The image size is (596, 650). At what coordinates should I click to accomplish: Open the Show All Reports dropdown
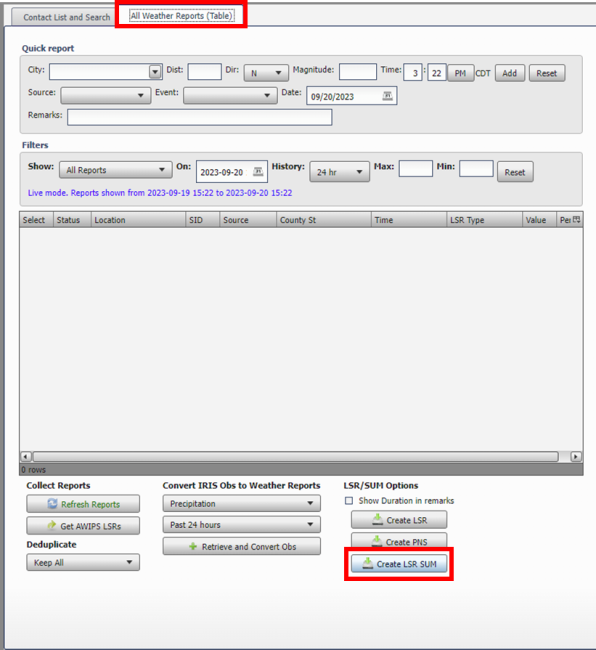(116, 170)
